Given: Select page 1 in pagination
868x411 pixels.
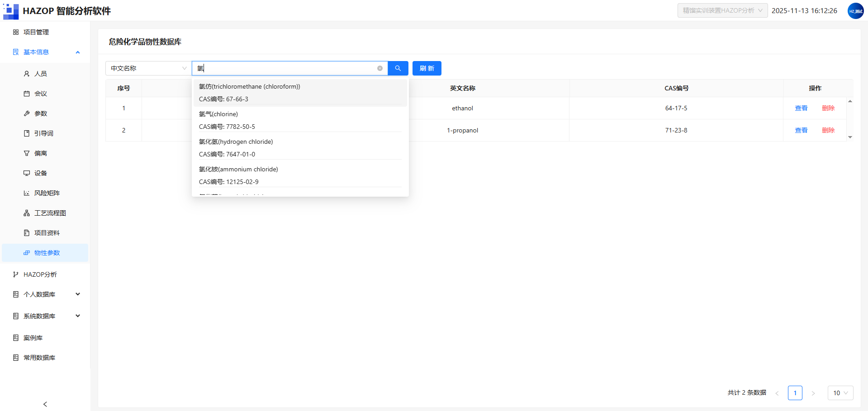Looking at the screenshot, I should [795, 393].
